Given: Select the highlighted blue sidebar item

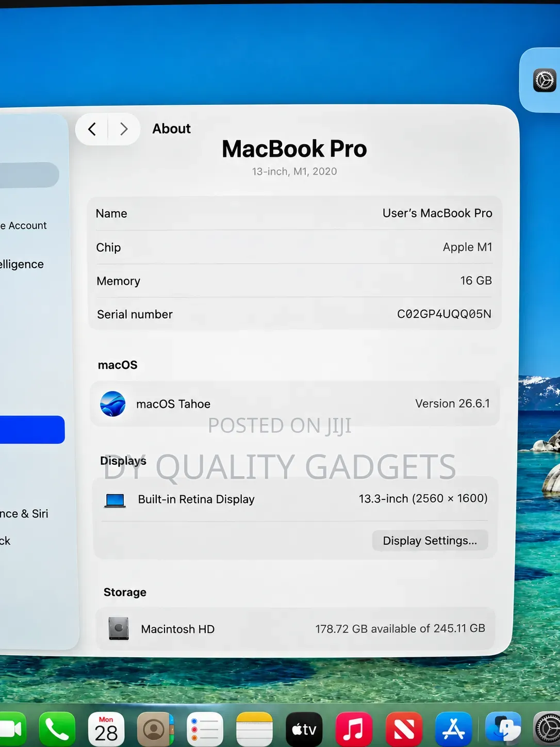Looking at the screenshot, I should (32, 430).
